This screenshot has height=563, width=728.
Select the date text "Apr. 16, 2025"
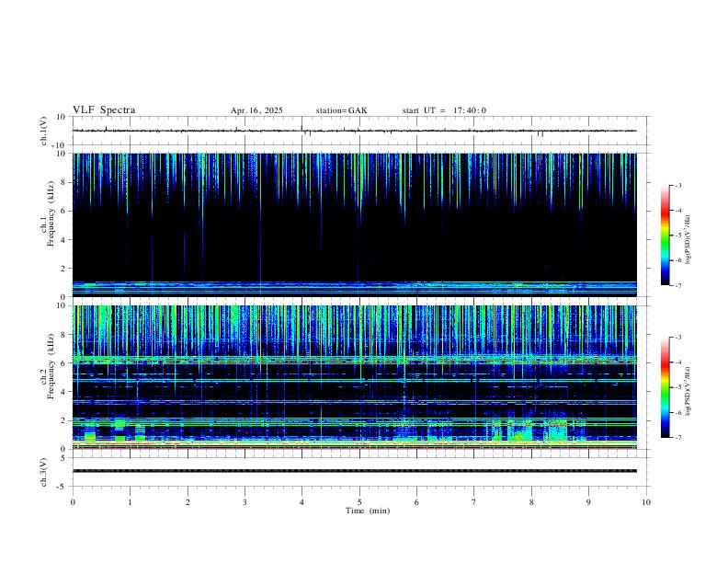[256, 110]
